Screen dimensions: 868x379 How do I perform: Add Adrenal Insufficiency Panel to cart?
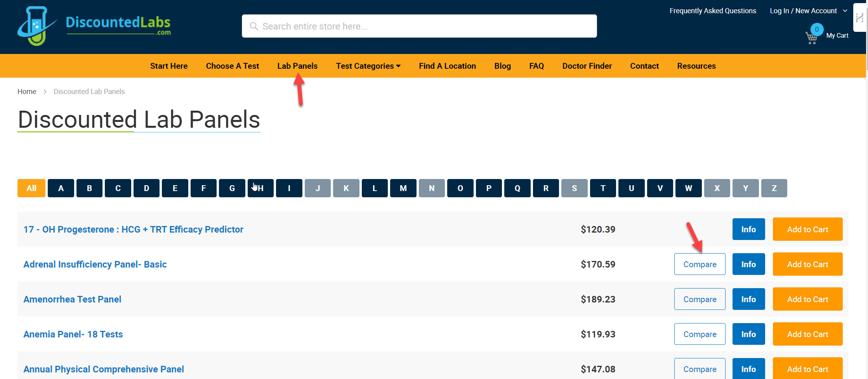pyautogui.click(x=807, y=264)
